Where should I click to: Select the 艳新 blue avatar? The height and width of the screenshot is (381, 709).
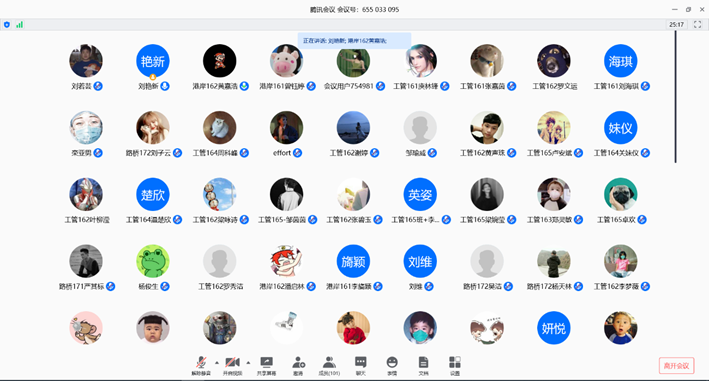point(153,61)
